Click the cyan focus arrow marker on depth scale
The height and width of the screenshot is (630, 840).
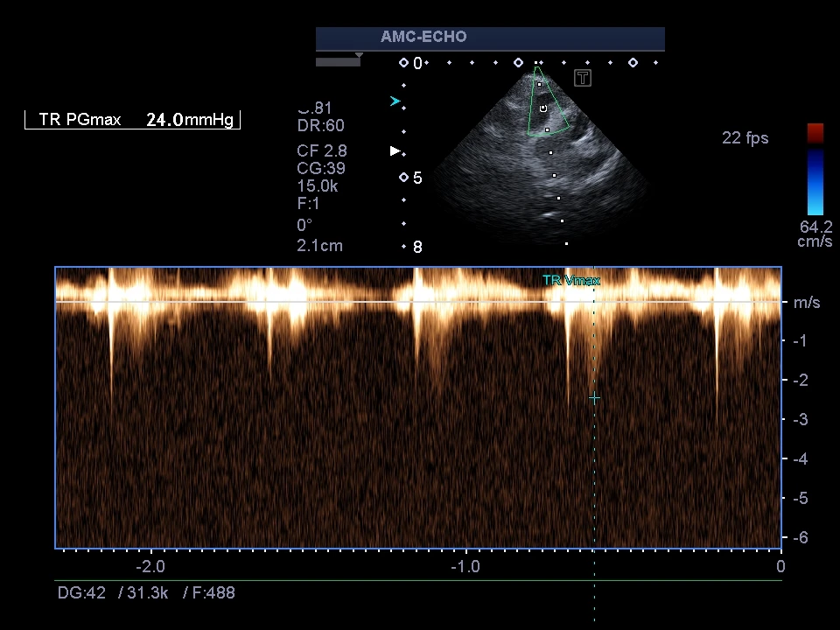395,101
